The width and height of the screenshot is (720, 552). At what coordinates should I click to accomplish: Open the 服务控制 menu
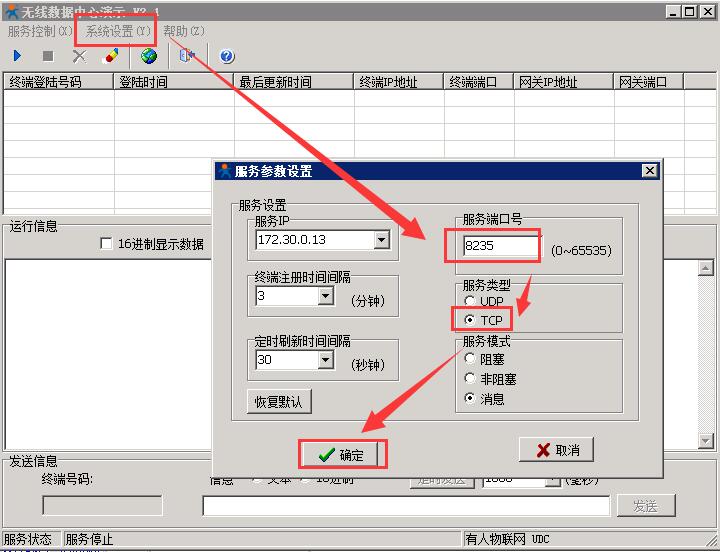tap(40, 31)
